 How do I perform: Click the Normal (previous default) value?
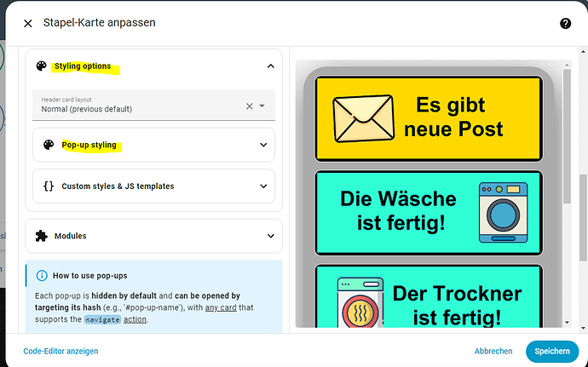[87, 109]
